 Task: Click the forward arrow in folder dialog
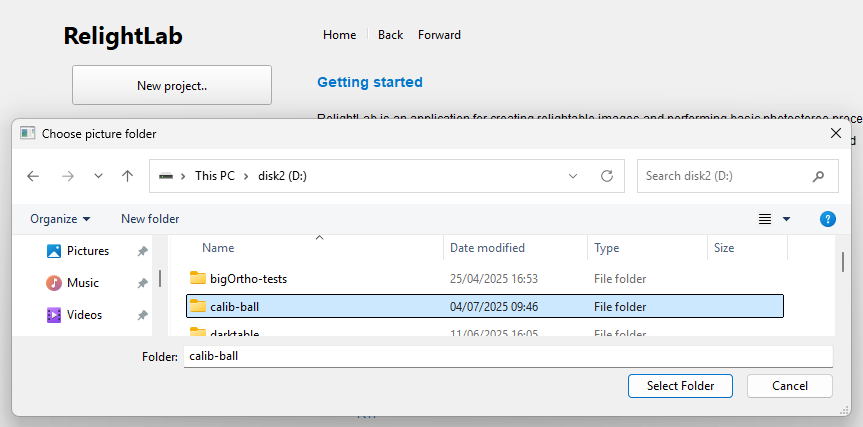click(x=68, y=176)
